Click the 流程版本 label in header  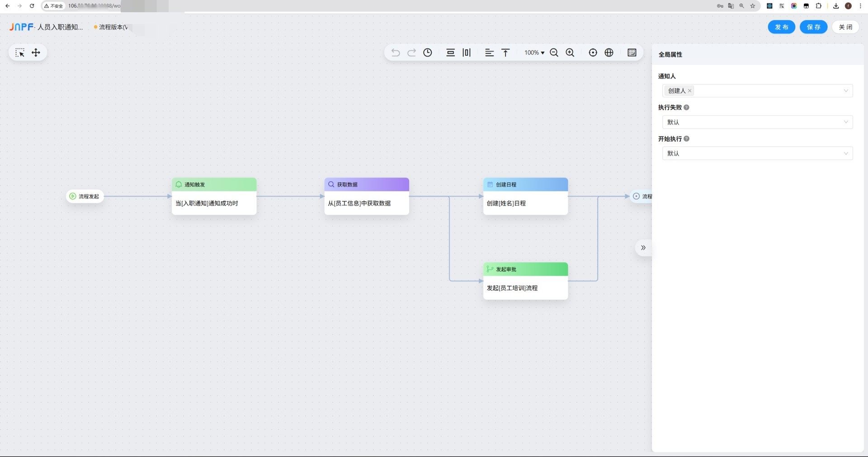click(x=112, y=27)
